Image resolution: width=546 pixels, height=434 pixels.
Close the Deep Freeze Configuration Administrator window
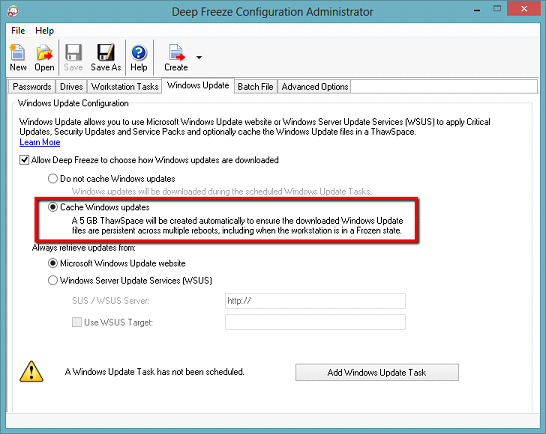click(x=524, y=9)
